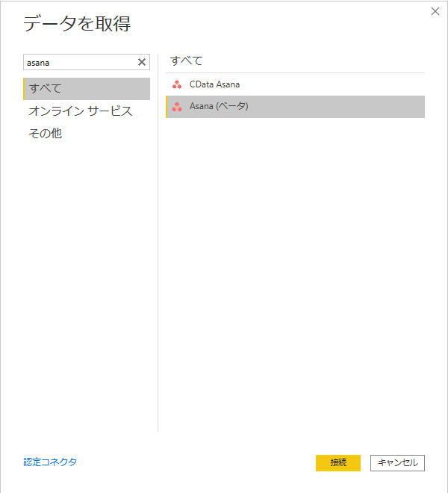448x493 pixels.
Task: Focus the asana search input field
Action: click(x=87, y=62)
